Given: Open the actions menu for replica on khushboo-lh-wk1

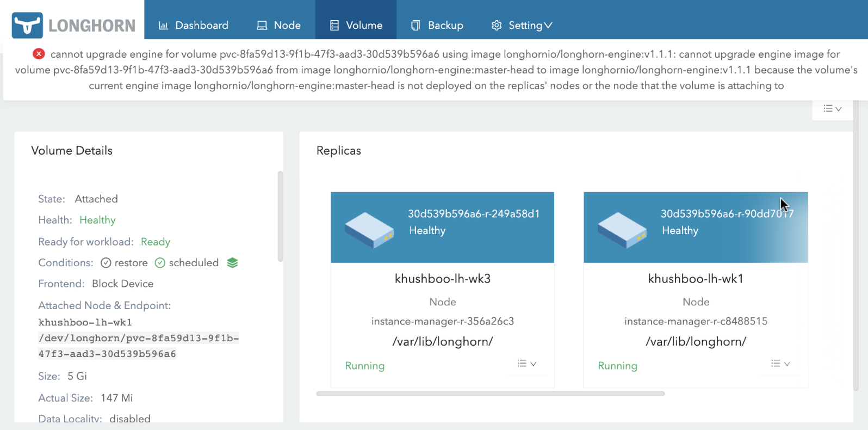Looking at the screenshot, I should pyautogui.click(x=780, y=364).
